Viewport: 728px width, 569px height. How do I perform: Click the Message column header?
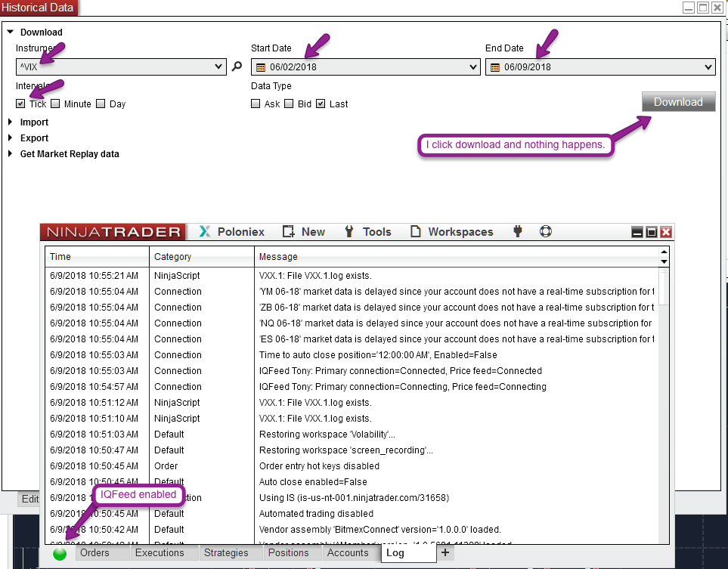click(457, 257)
